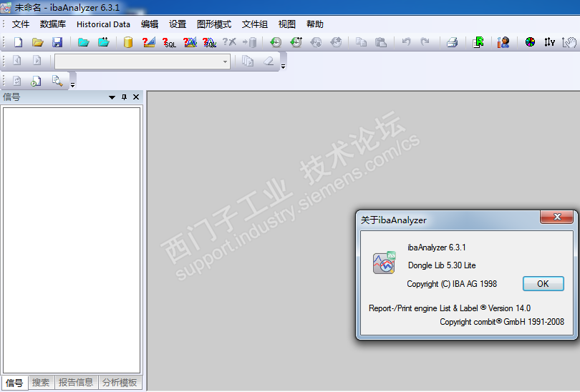Open the 数据库 menu
This screenshot has height=392, width=580.
(53, 24)
